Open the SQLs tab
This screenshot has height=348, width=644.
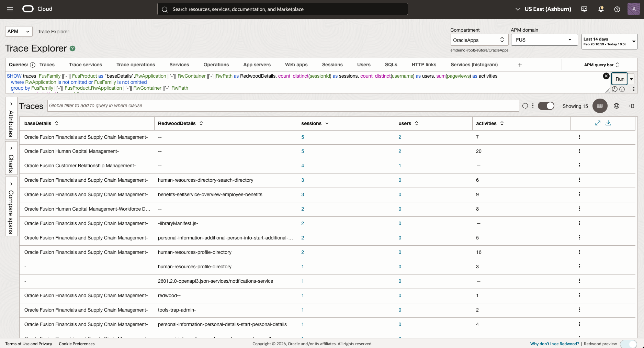pos(391,65)
